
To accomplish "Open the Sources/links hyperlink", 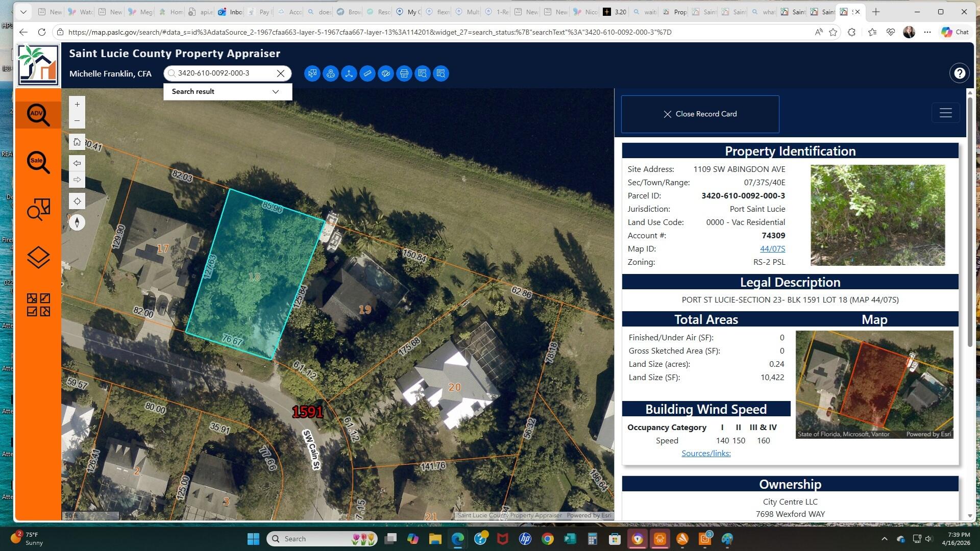I will 706,454.
